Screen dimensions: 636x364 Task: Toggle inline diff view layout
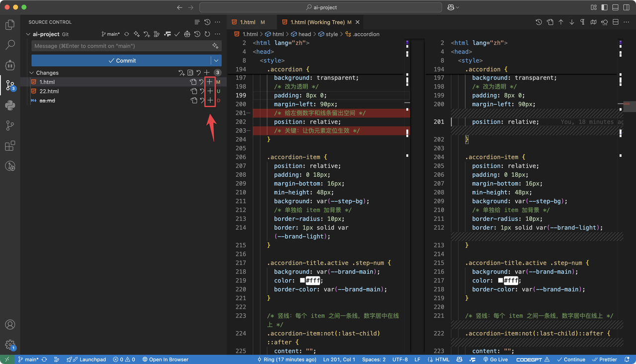click(615, 22)
